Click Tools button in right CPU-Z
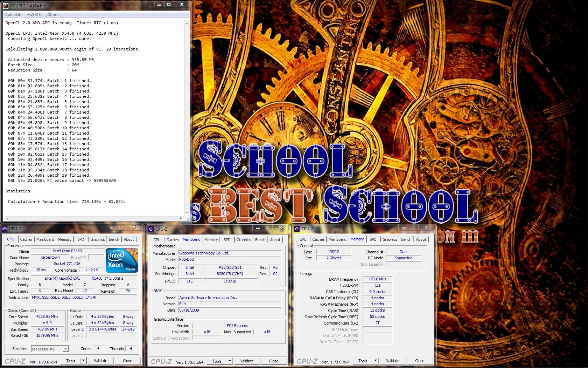The height and width of the screenshot is (368, 588). point(363,361)
